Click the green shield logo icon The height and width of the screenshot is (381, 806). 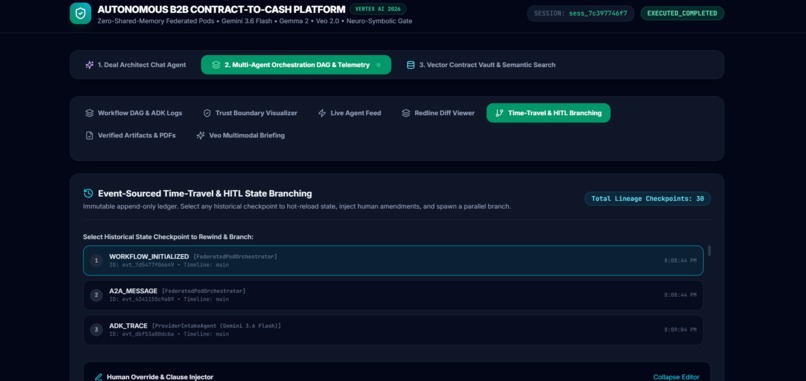tap(80, 13)
